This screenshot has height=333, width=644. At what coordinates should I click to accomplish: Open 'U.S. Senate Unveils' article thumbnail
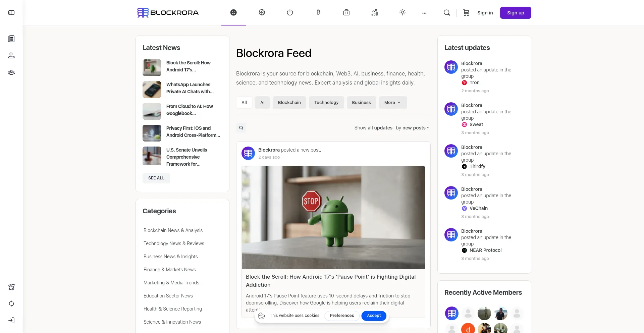tap(152, 156)
